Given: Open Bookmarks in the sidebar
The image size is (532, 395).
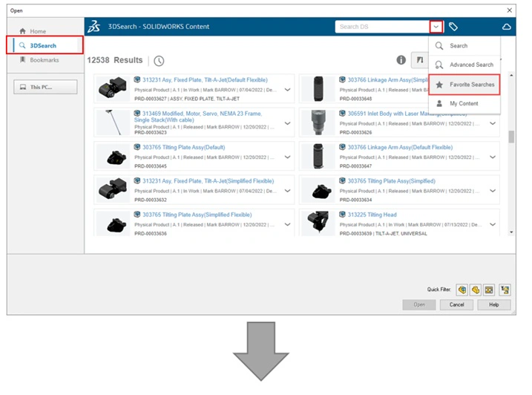Looking at the screenshot, I should point(39,60).
